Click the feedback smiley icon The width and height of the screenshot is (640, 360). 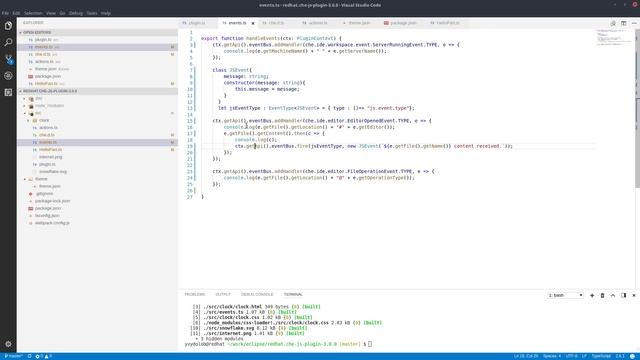(633, 356)
